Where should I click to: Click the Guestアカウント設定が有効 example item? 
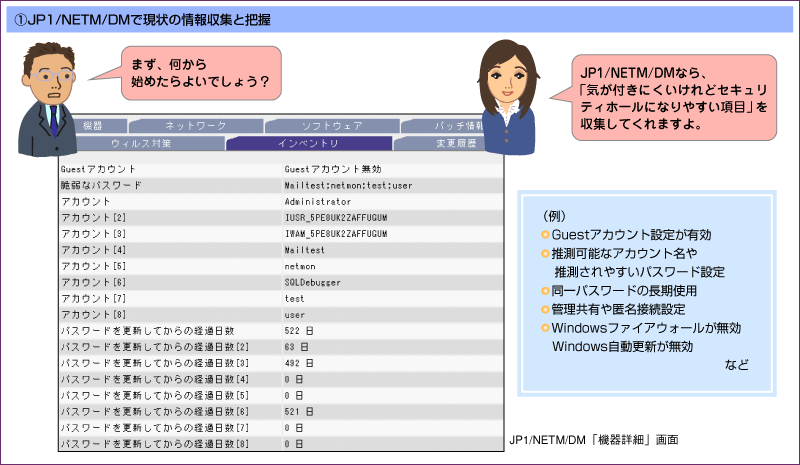point(631,235)
